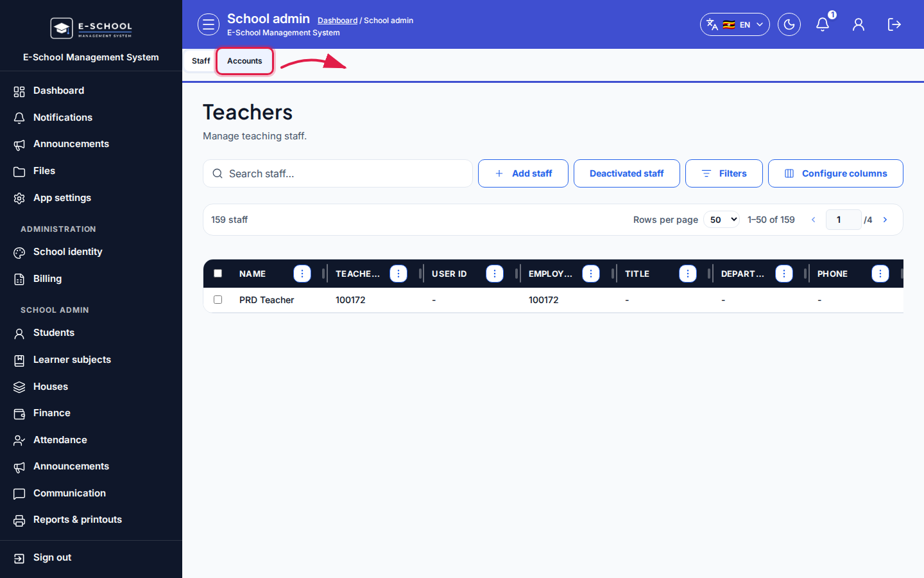This screenshot has height=578, width=924.
Task: Open the Filters button
Action: [724, 173]
